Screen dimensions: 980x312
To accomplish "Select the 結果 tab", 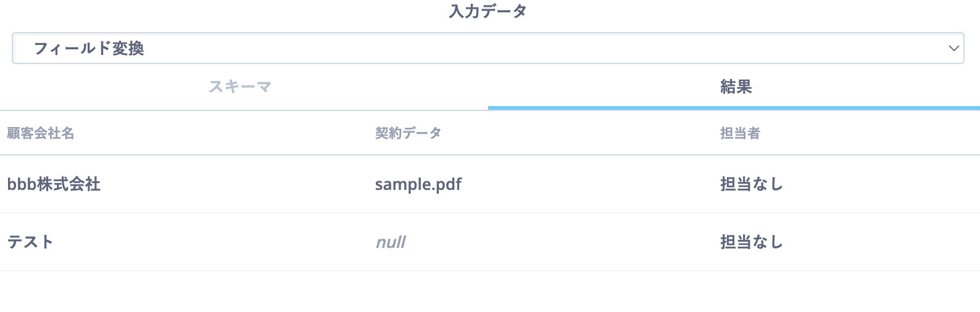I will (x=736, y=87).
